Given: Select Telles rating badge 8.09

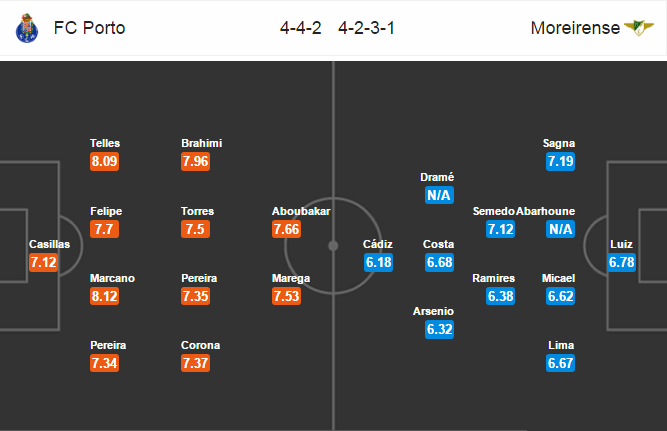Looking at the screenshot, I should pyautogui.click(x=104, y=162).
